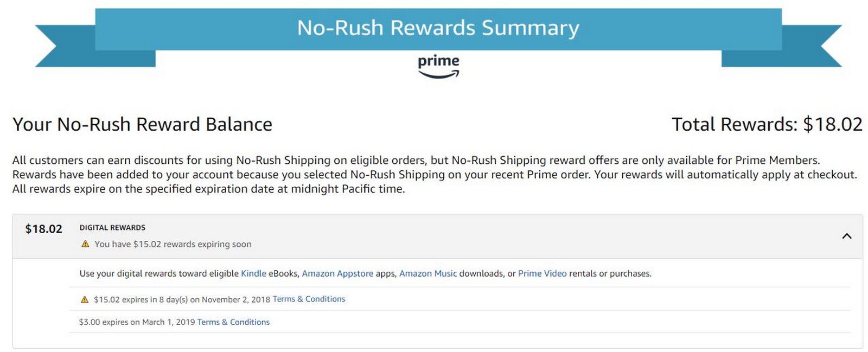Click the $18.02 balance amount
This screenshot has height=352, width=868.
tap(43, 229)
